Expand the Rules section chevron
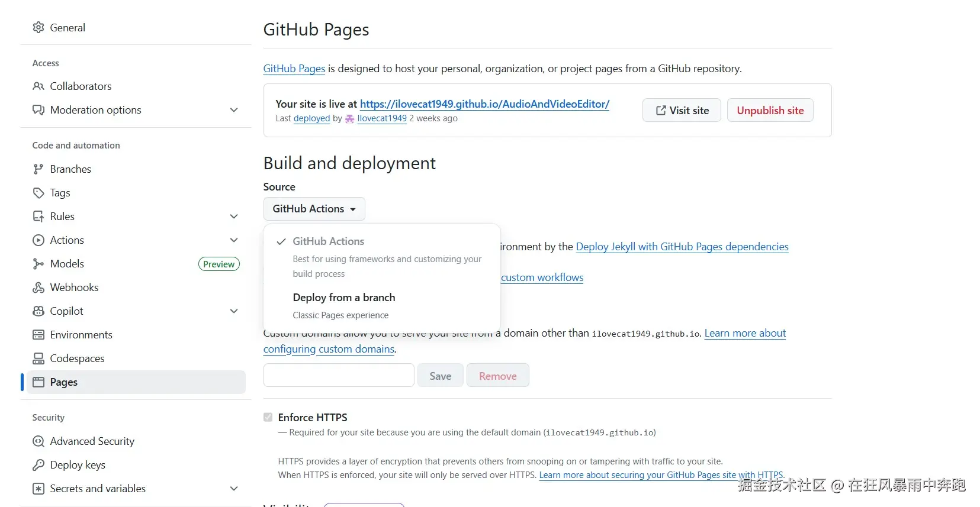This screenshot has height=507, width=980. coord(234,217)
